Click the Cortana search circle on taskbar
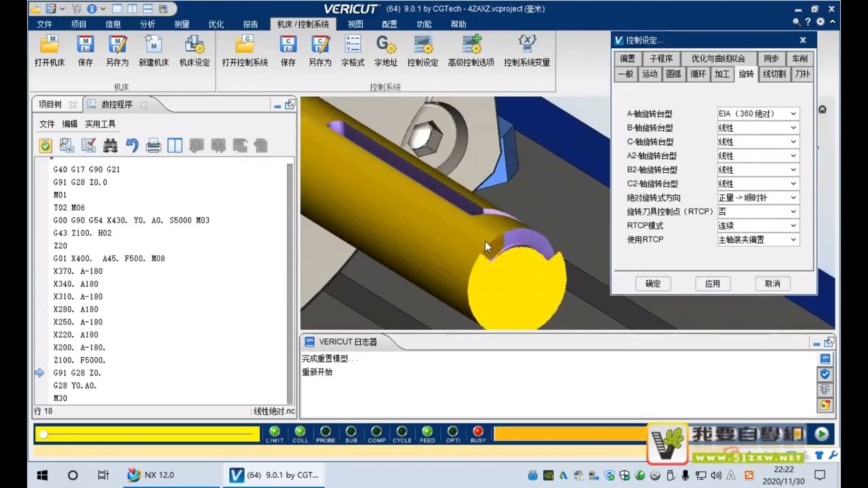The width and height of the screenshot is (868, 488). [x=73, y=475]
